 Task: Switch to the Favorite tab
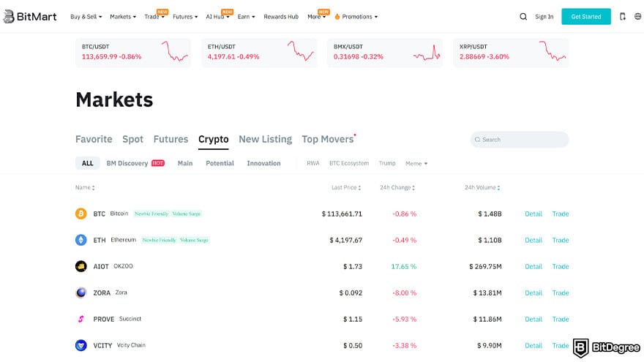[x=94, y=139]
